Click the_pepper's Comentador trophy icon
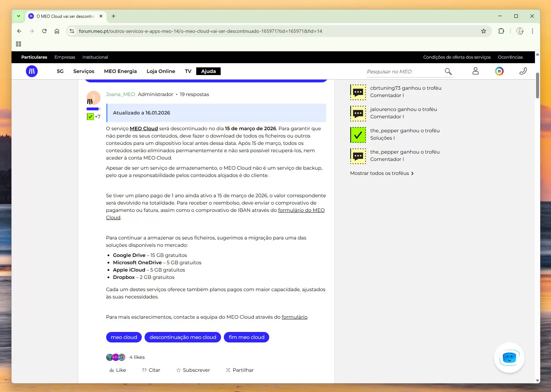Image resolution: width=551 pixels, height=392 pixels. tap(358, 156)
